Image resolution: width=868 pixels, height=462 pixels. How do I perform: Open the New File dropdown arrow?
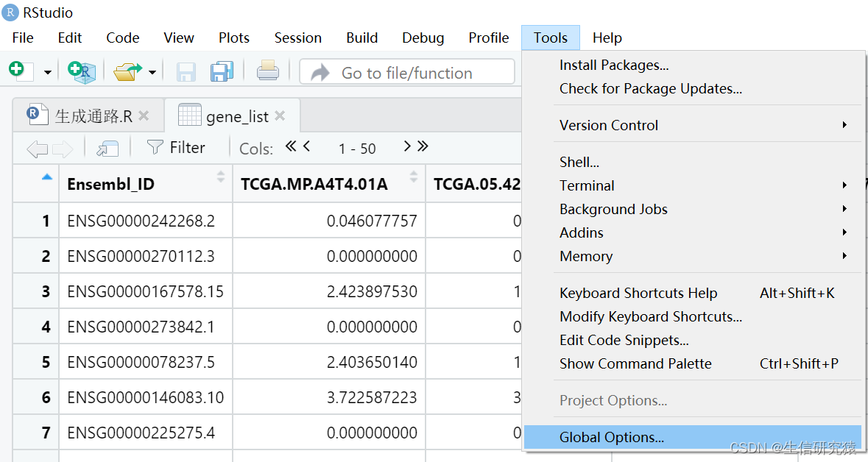48,72
